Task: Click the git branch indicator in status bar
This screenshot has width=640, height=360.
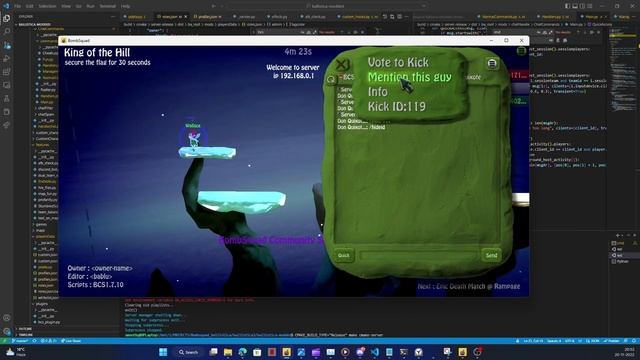Action: click(20, 341)
